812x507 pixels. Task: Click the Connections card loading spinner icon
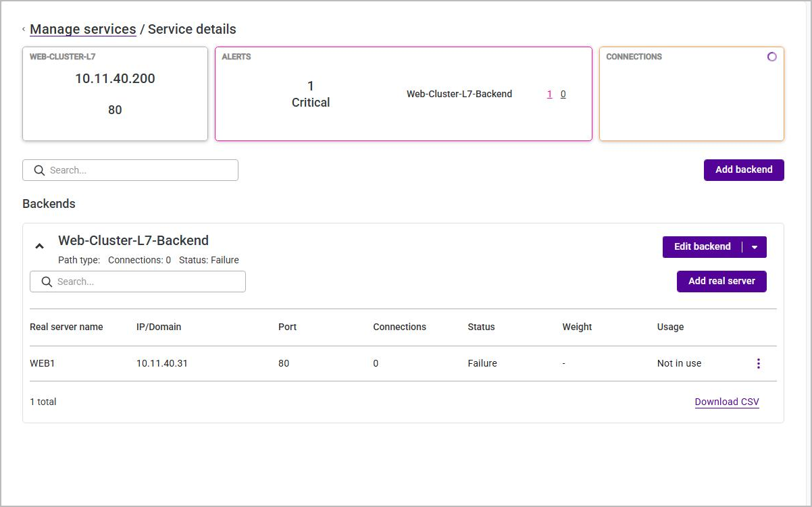(772, 57)
